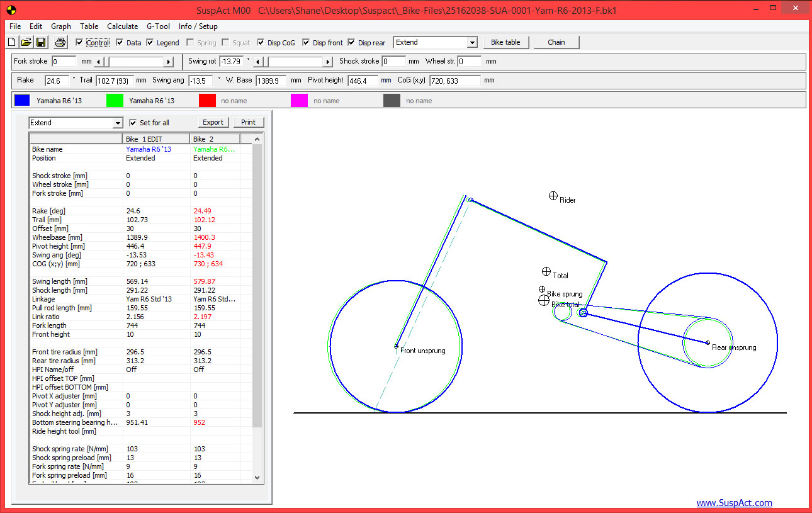Click the red no name color swatch

click(x=207, y=100)
